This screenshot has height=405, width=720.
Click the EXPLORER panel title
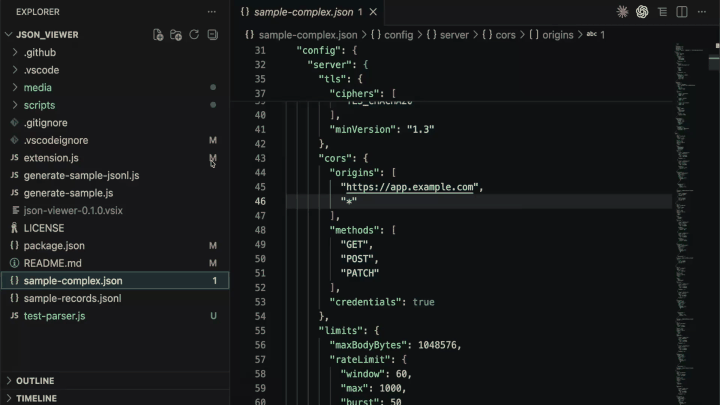point(38,12)
